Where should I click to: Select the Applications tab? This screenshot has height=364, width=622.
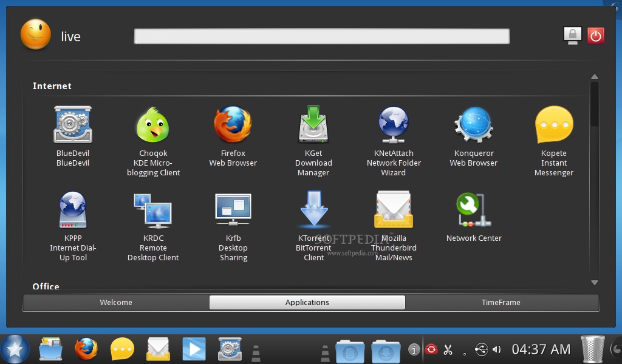point(307,302)
